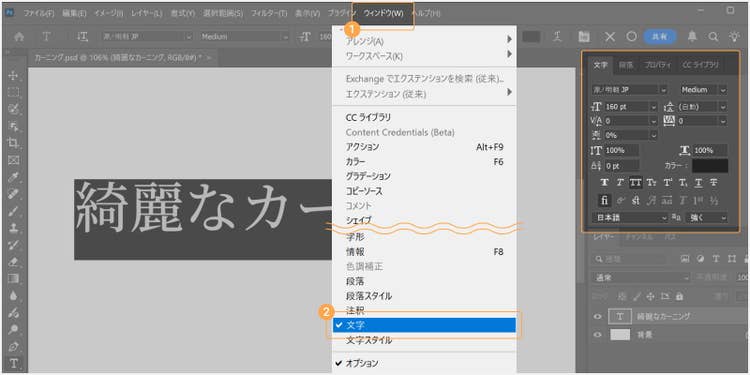Toggle character panel from options bar
The image size is (750, 375).
584,36
